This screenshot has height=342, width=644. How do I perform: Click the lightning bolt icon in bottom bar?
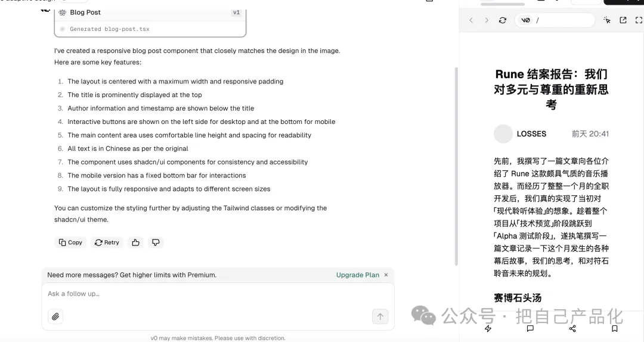pyautogui.click(x=488, y=328)
